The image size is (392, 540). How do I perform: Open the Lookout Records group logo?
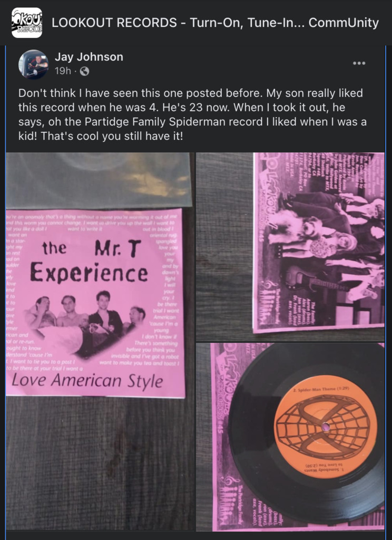pyautogui.click(x=27, y=23)
